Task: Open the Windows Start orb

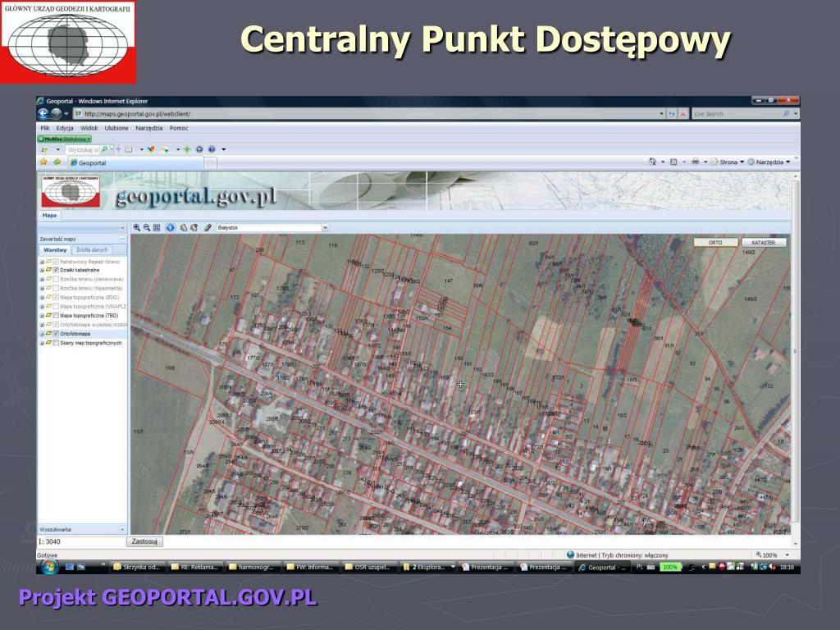Action: (x=49, y=567)
